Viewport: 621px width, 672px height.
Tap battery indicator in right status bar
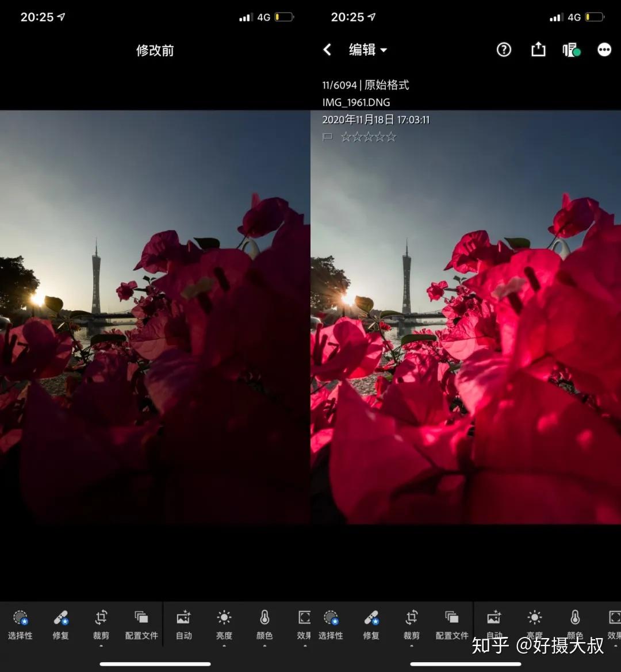[x=595, y=17]
